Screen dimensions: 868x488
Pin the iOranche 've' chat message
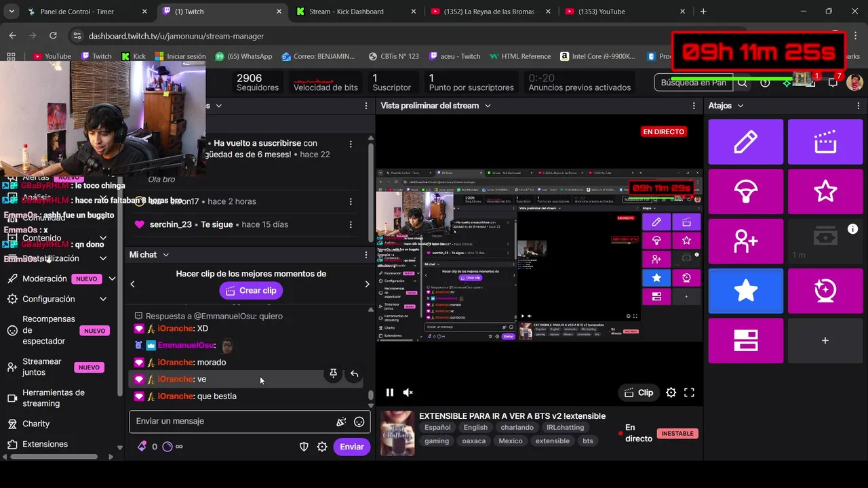coord(333,373)
